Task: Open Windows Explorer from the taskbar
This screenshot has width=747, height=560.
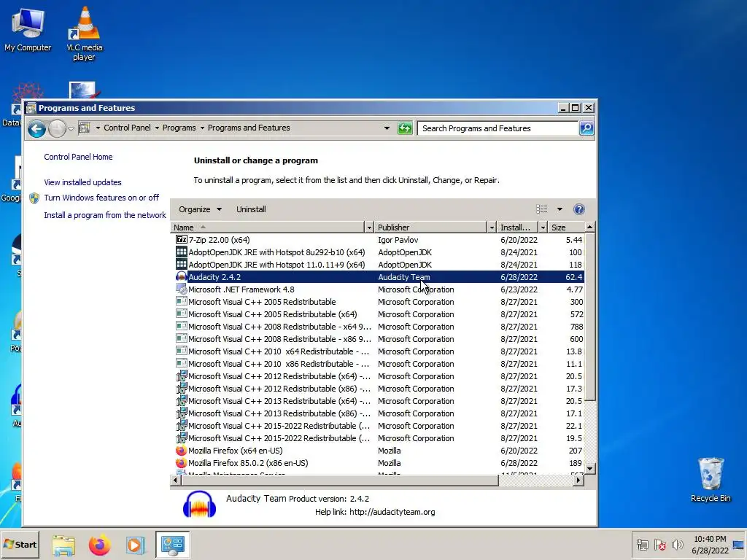Action: coord(63,545)
